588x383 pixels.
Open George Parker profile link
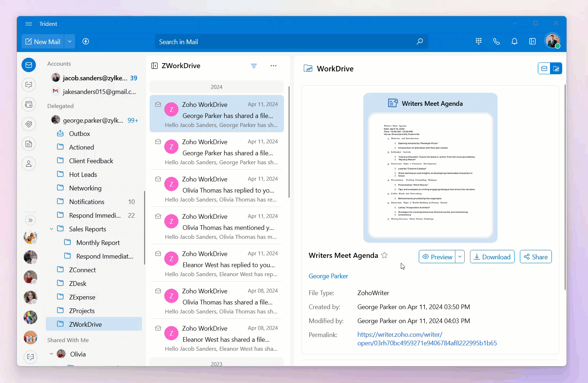click(x=328, y=276)
